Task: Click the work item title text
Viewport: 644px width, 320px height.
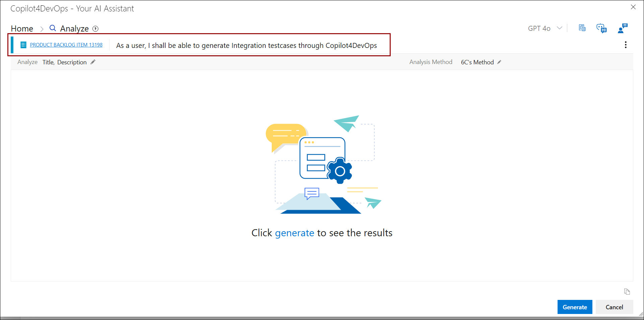Action: [x=247, y=46]
